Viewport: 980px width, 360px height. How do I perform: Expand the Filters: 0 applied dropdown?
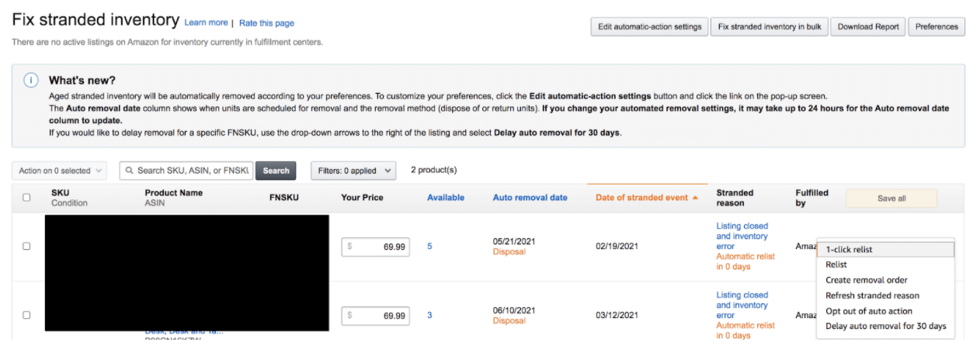tap(353, 170)
